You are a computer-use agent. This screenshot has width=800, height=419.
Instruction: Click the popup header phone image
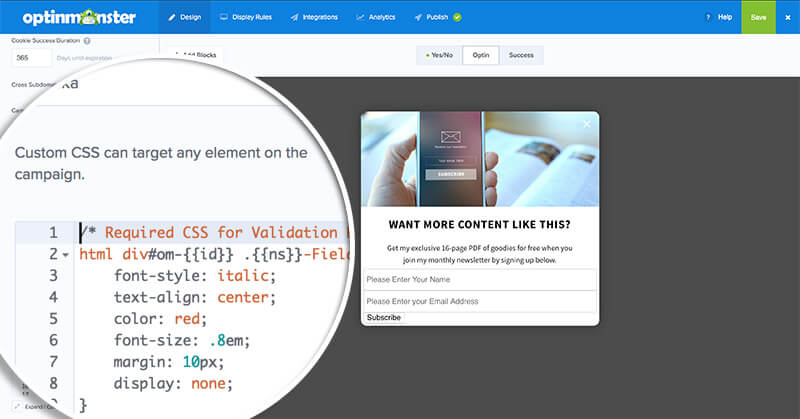480,159
